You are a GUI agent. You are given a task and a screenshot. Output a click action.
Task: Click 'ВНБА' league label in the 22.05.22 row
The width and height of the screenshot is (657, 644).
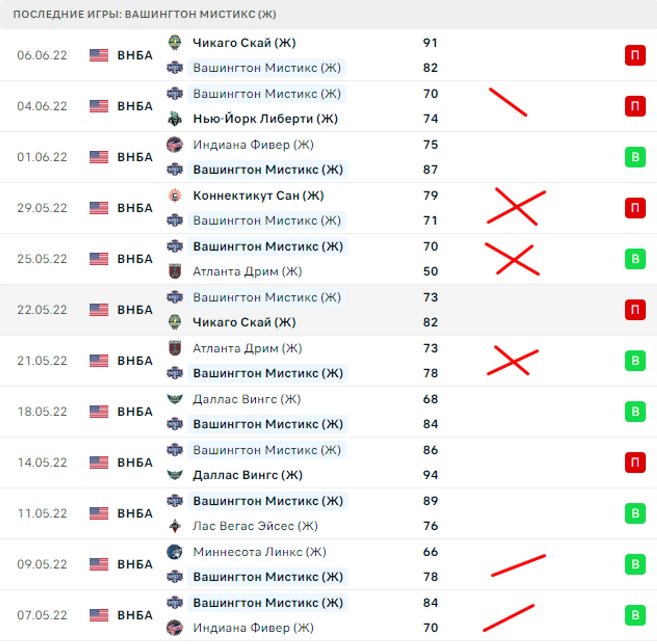point(135,310)
